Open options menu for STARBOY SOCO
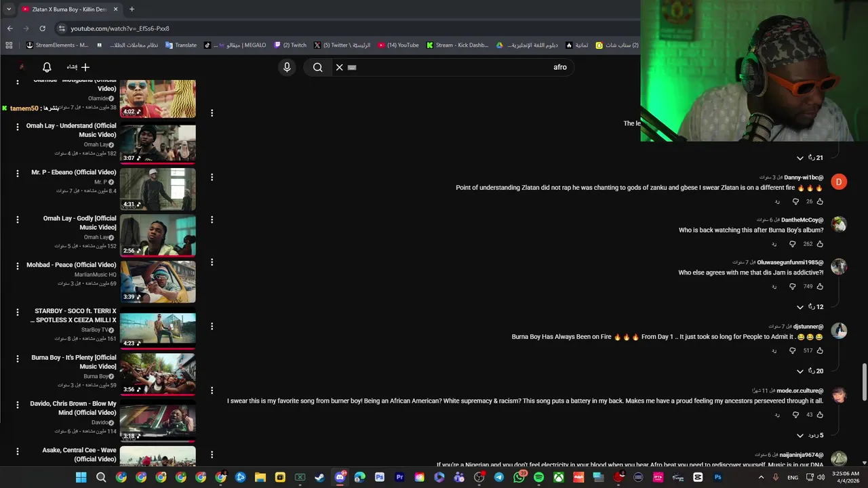This screenshot has height=488, width=868. [18, 312]
